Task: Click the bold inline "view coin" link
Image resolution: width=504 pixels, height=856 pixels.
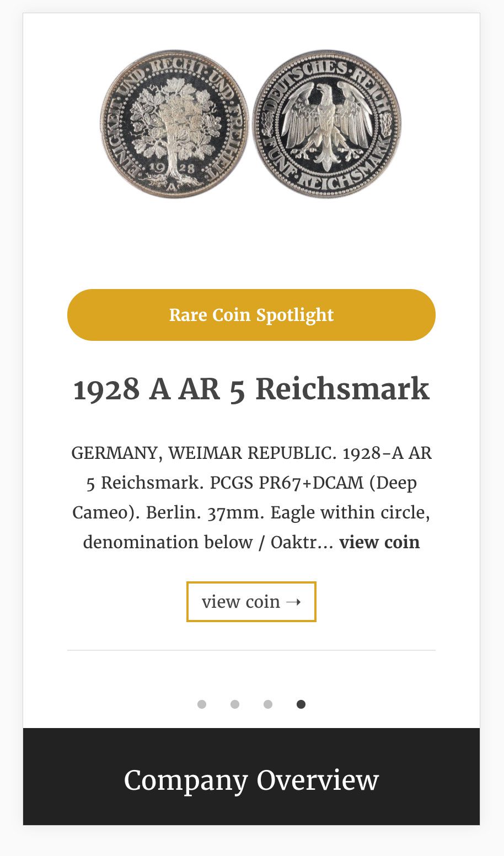Action: (379, 542)
